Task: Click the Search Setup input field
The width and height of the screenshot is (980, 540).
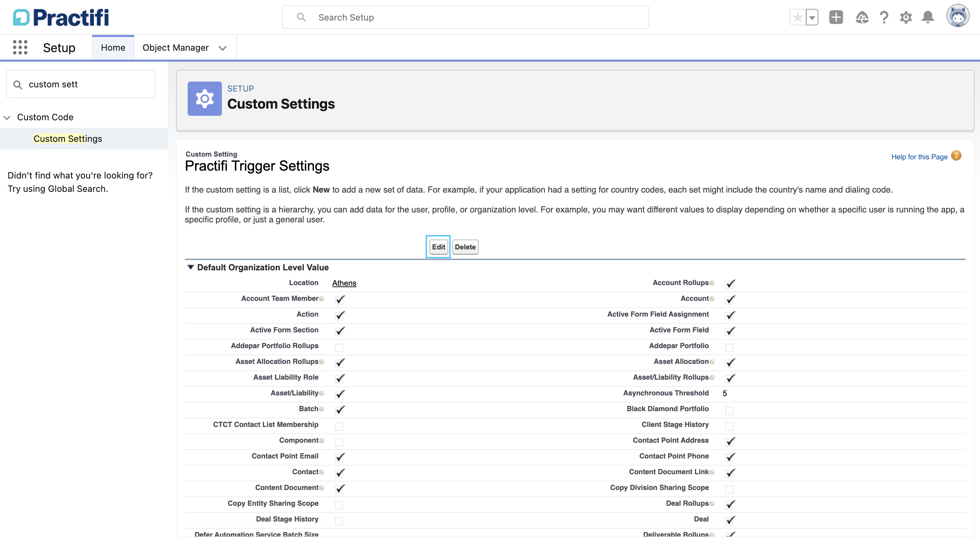Action: pyautogui.click(x=465, y=17)
